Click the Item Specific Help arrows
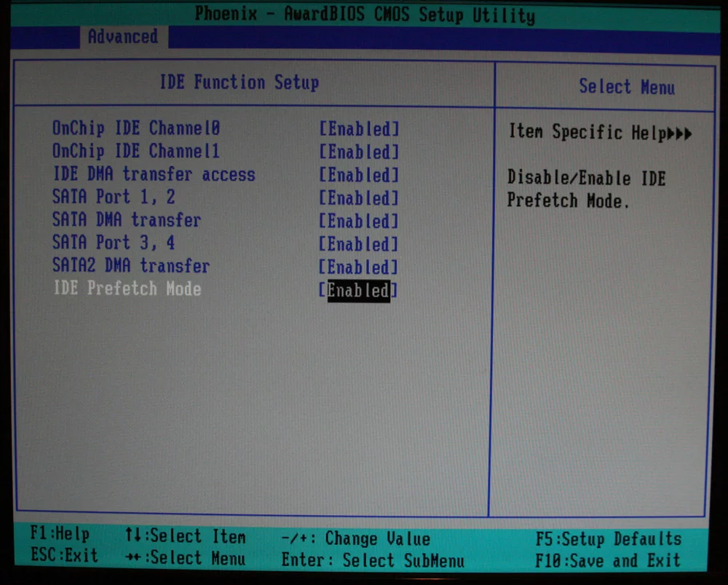Image resolution: width=728 pixels, height=585 pixels. pos(679,134)
